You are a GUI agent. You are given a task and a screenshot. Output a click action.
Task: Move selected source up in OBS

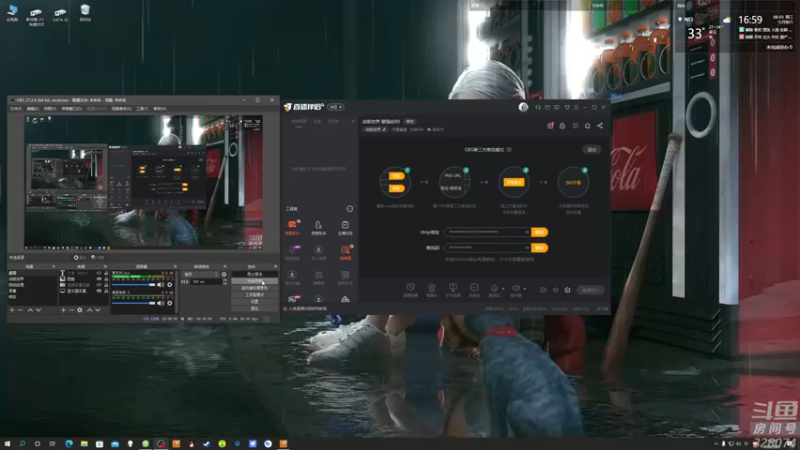tap(89, 310)
